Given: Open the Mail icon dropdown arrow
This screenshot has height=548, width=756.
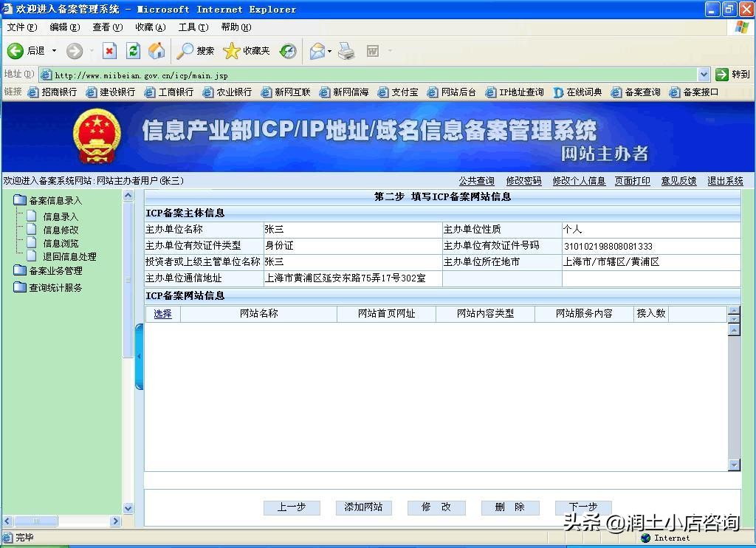Looking at the screenshot, I should pyautogui.click(x=330, y=51).
